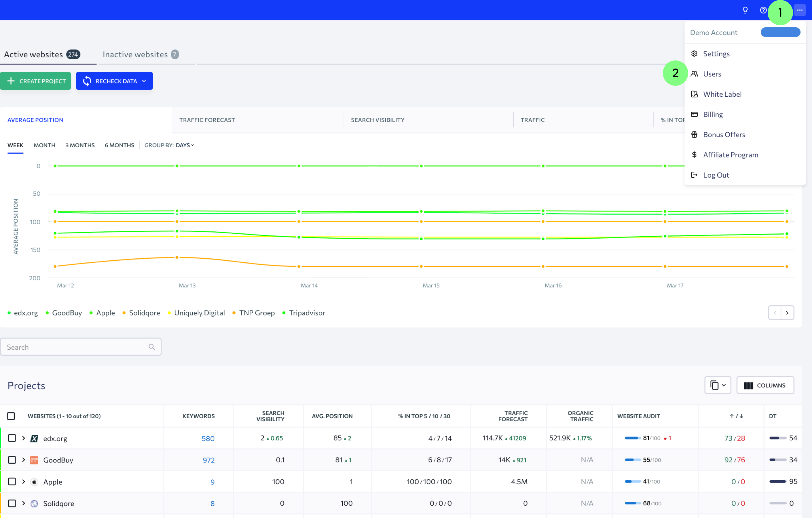
Task: Go to previous legend page arrow
Action: click(775, 313)
